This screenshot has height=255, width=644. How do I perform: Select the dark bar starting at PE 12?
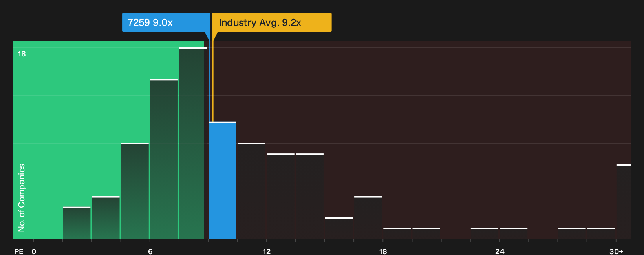281,196
